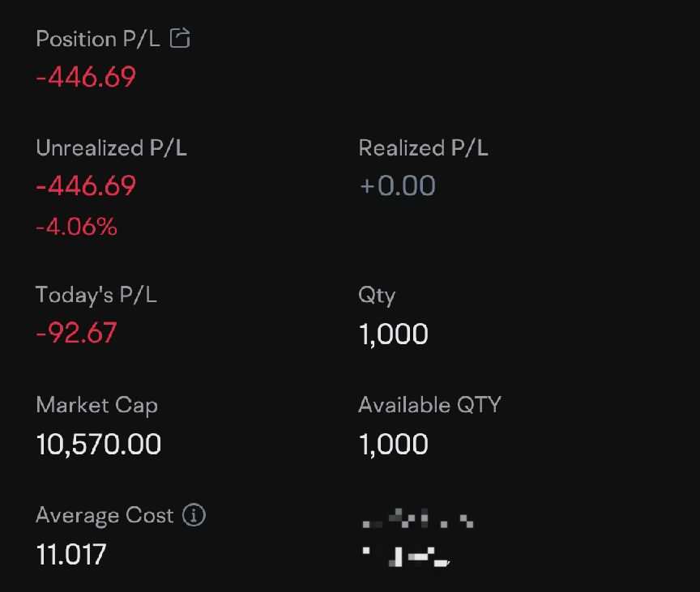Select the Qty label
Image resolution: width=700 pixels, height=592 pixels.
point(377,296)
